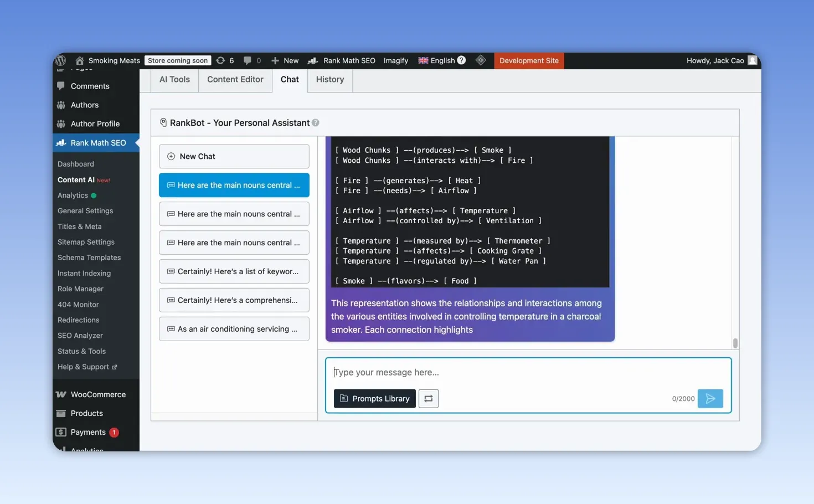Screen dimensions: 814x504
Task: Click the Authors sidebar icon
Action: click(x=61, y=105)
